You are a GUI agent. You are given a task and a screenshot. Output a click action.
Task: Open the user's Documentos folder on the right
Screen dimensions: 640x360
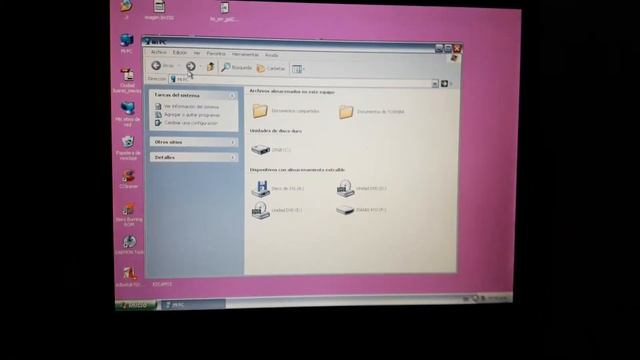371,111
